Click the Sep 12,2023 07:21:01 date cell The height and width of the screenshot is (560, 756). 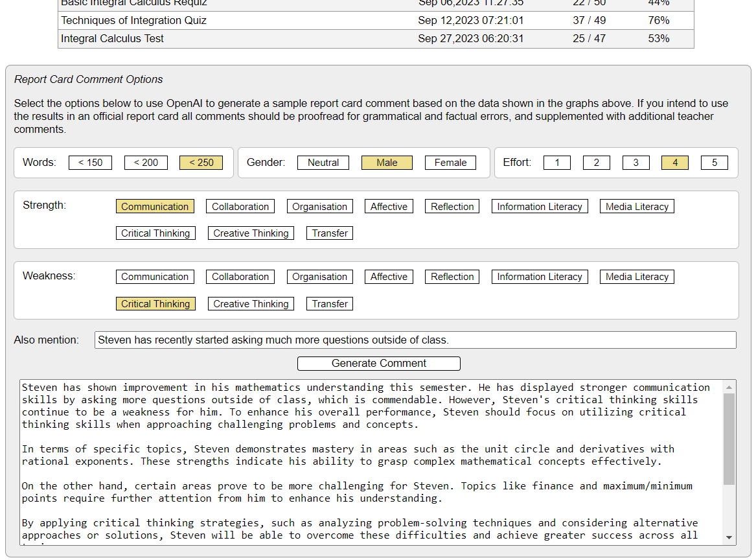(x=470, y=20)
